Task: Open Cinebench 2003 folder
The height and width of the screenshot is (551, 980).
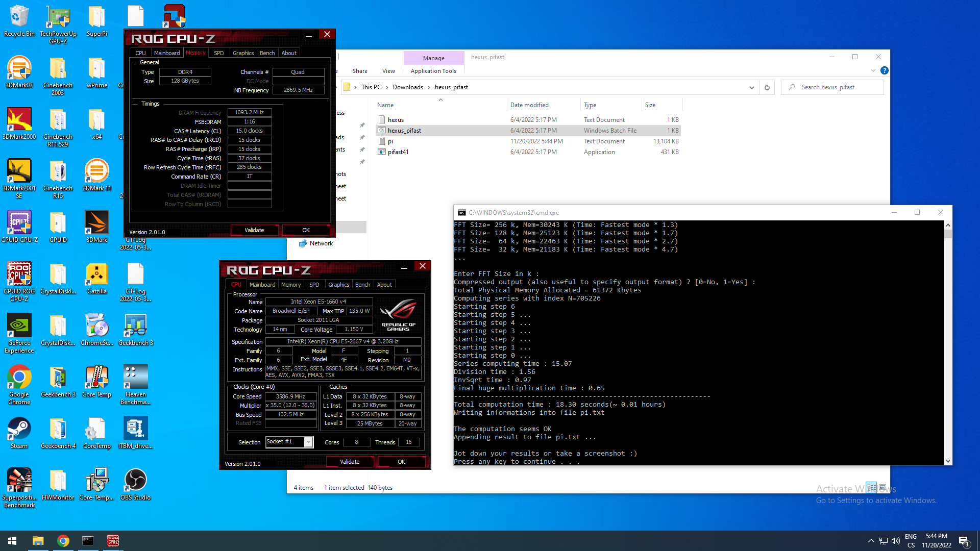Action: click(x=58, y=76)
